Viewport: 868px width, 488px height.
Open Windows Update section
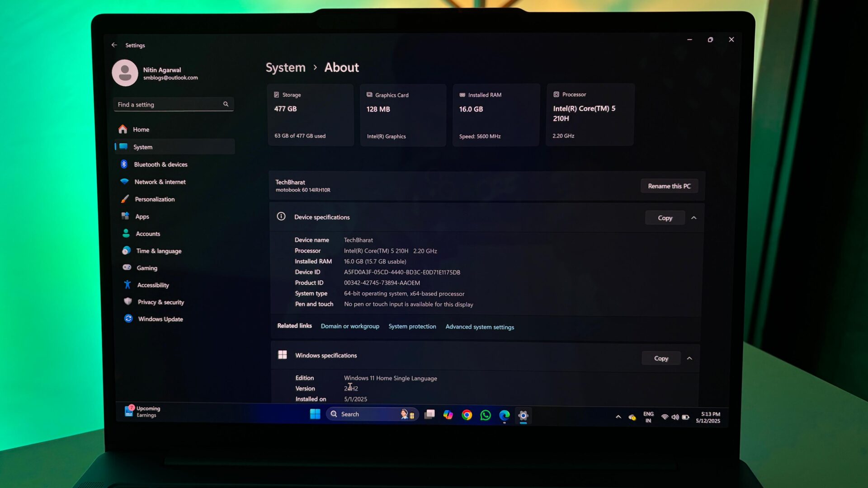pyautogui.click(x=160, y=319)
